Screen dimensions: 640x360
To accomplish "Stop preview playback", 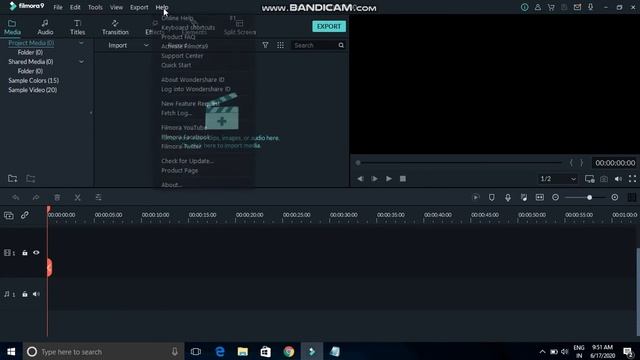I will [x=403, y=179].
